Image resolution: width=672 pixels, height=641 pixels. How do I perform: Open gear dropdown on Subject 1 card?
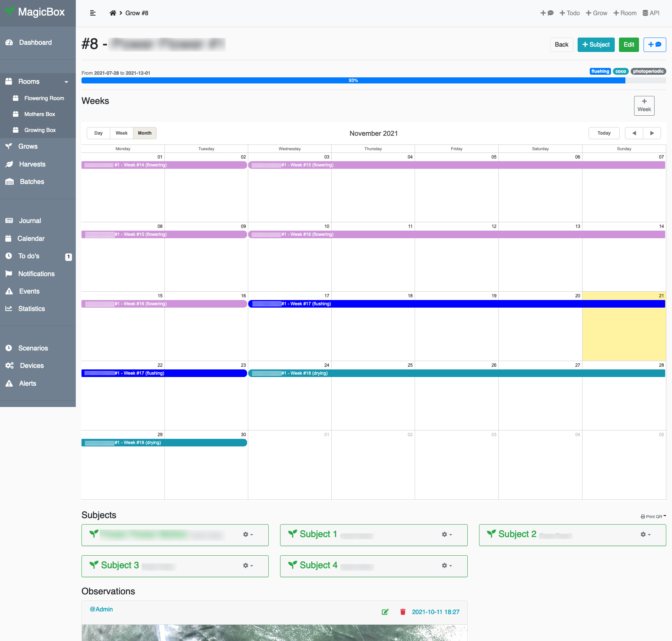pyautogui.click(x=446, y=534)
